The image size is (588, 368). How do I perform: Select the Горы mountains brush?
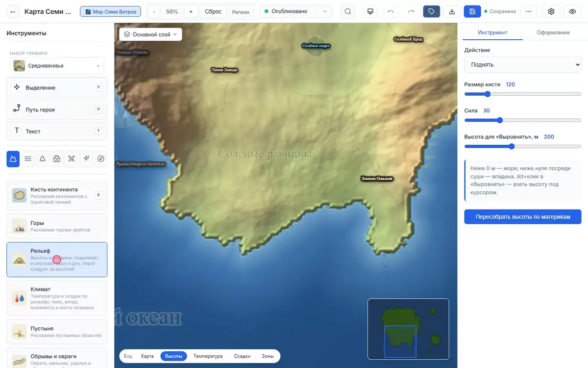[x=57, y=226]
